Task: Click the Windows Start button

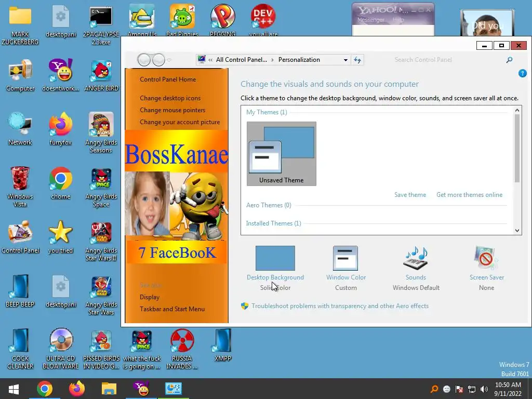Action: coord(14,389)
